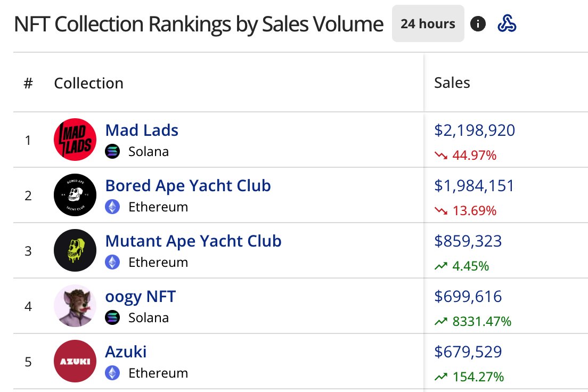Open the Mad Lads collection link
This screenshot has height=392, width=588.
click(x=142, y=130)
